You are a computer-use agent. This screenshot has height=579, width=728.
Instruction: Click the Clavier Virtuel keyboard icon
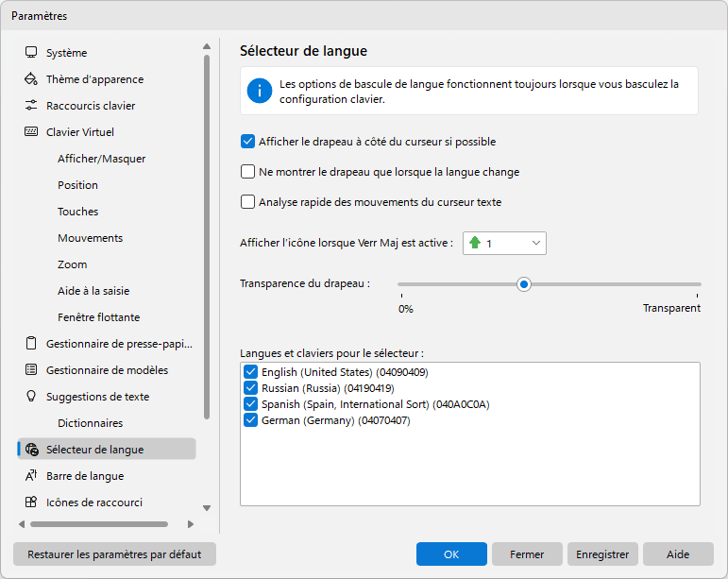(31, 132)
